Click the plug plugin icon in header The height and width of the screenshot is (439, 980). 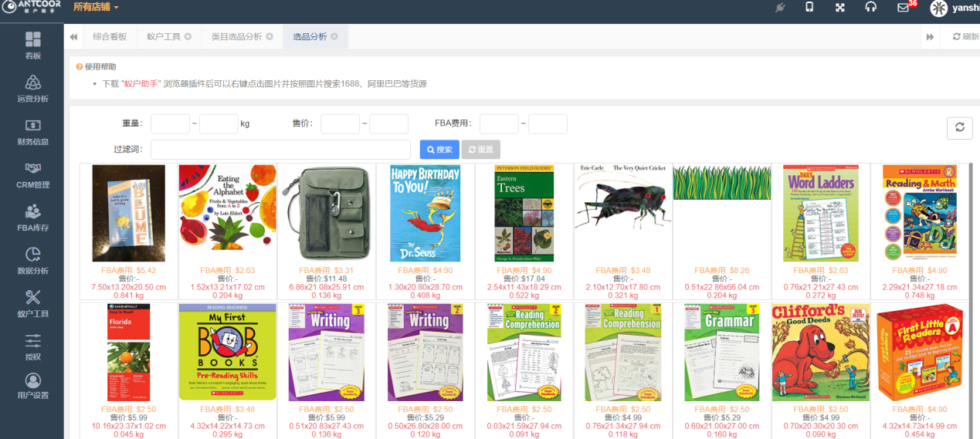780,8
